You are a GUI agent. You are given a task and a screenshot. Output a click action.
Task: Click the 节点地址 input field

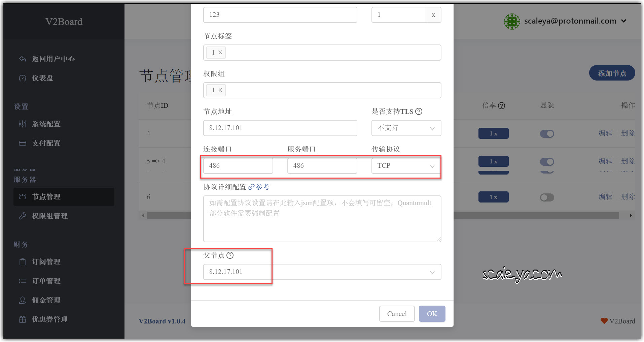point(280,128)
